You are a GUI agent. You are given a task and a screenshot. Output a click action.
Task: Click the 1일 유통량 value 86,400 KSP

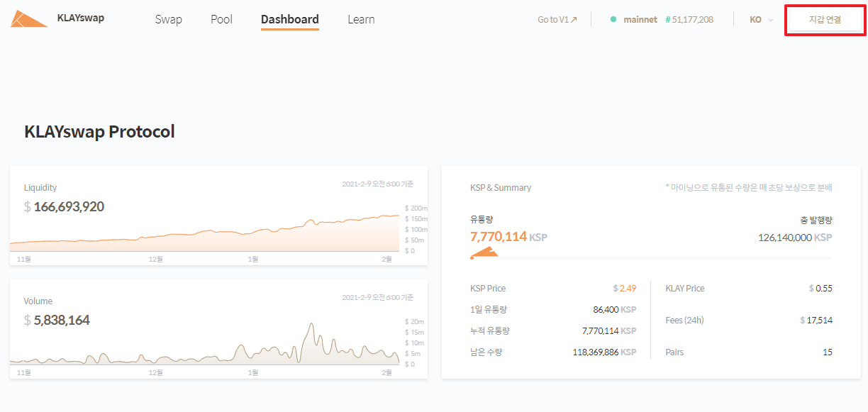point(614,310)
